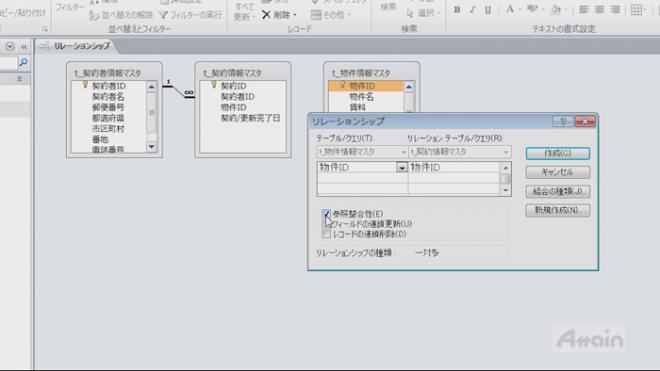This screenshot has width=660, height=371.
Task: Select 物件ID field in t_契約情報マスタ
Action: coord(234,107)
